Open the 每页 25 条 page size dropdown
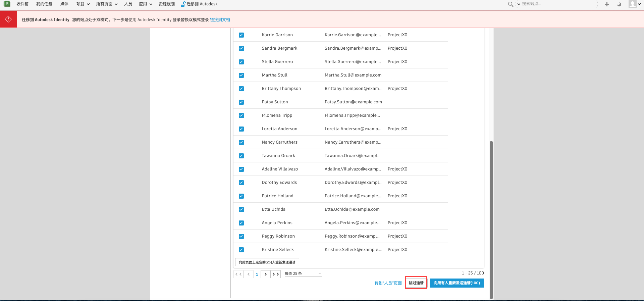The width and height of the screenshot is (644, 301). point(303,273)
